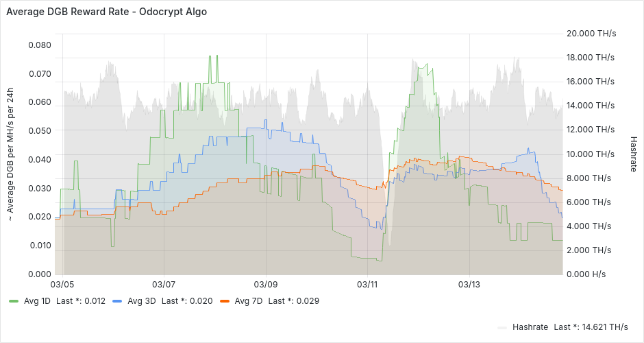Click the vertical 'Hashrate' right axis title

click(633, 152)
